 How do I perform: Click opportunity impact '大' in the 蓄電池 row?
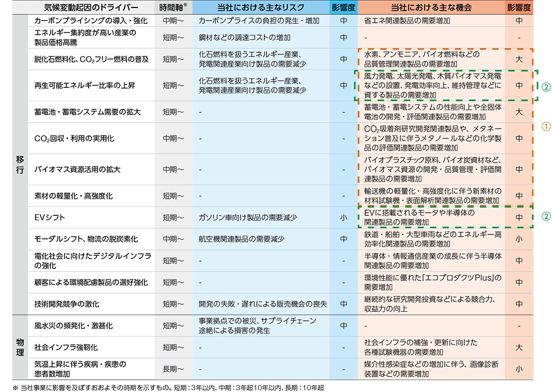tap(519, 112)
